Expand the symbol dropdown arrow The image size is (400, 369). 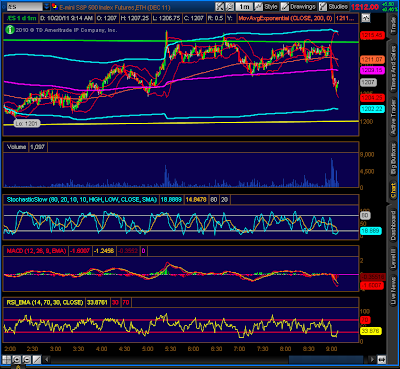pyautogui.click(x=47, y=6)
